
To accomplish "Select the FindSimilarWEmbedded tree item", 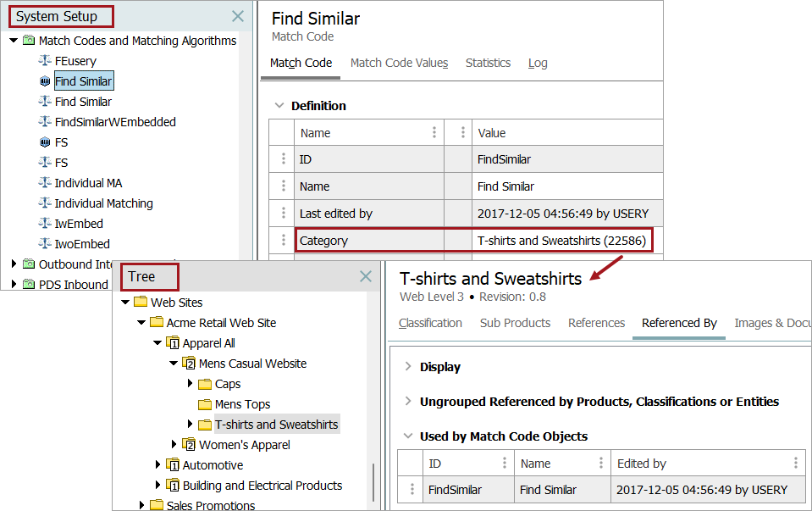I will (x=115, y=122).
